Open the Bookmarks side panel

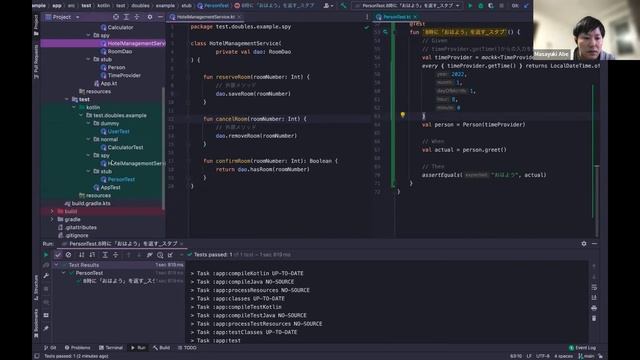tap(36, 323)
